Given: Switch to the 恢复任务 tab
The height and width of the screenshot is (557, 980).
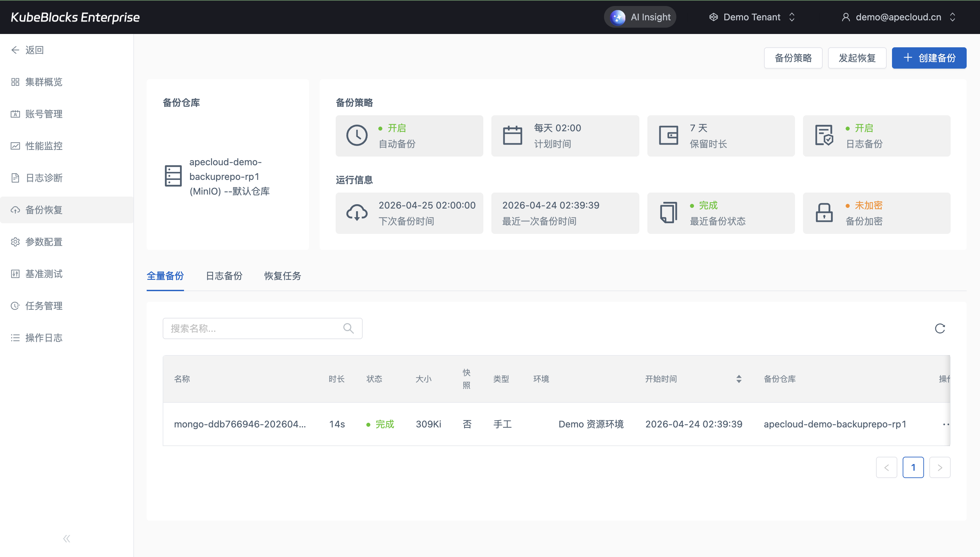Looking at the screenshot, I should click(282, 276).
